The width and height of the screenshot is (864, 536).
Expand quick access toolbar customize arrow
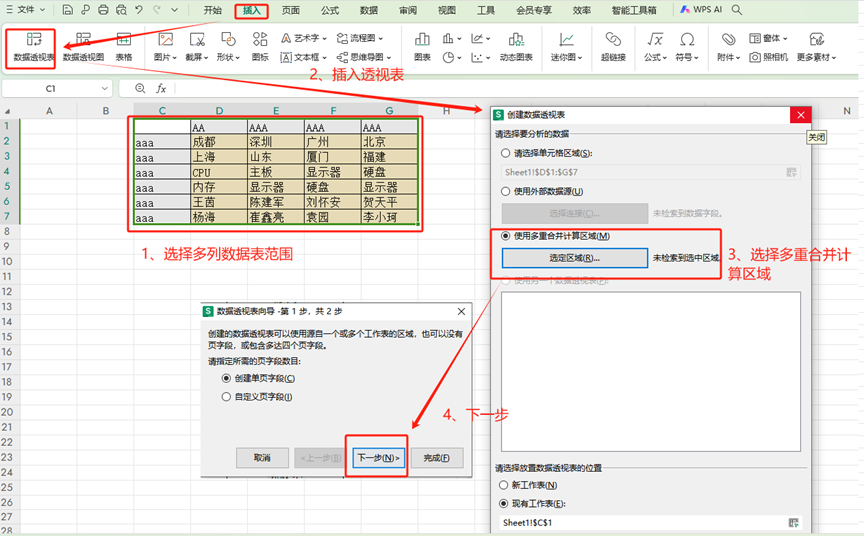pyautogui.click(x=174, y=10)
